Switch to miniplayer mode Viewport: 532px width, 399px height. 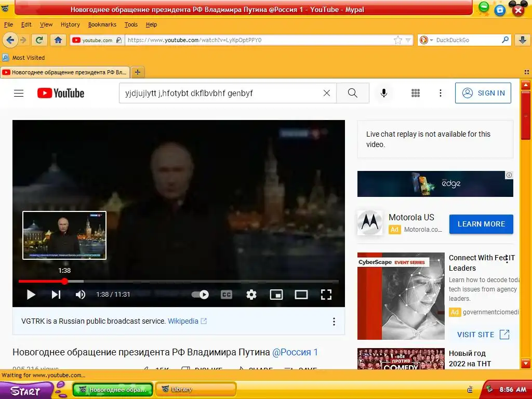pyautogui.click(x=276, y=295)
